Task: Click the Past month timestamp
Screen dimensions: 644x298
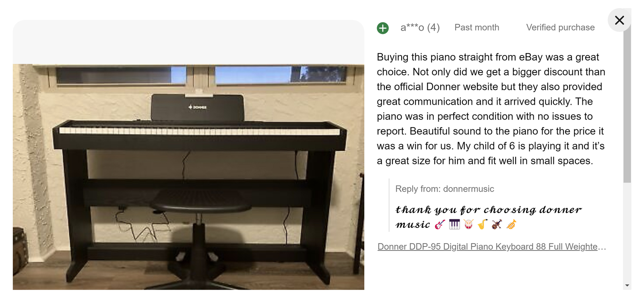Action: pos(477,27)
